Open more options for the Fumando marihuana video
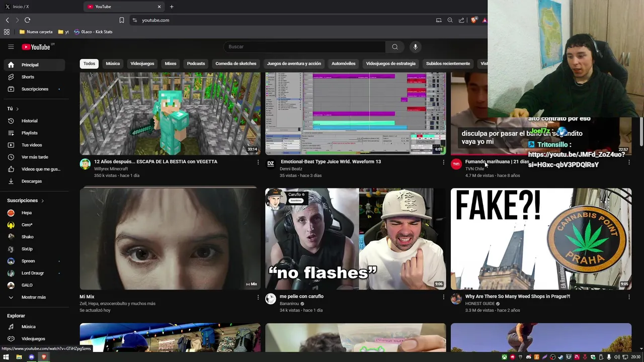 tap(629, 162)
